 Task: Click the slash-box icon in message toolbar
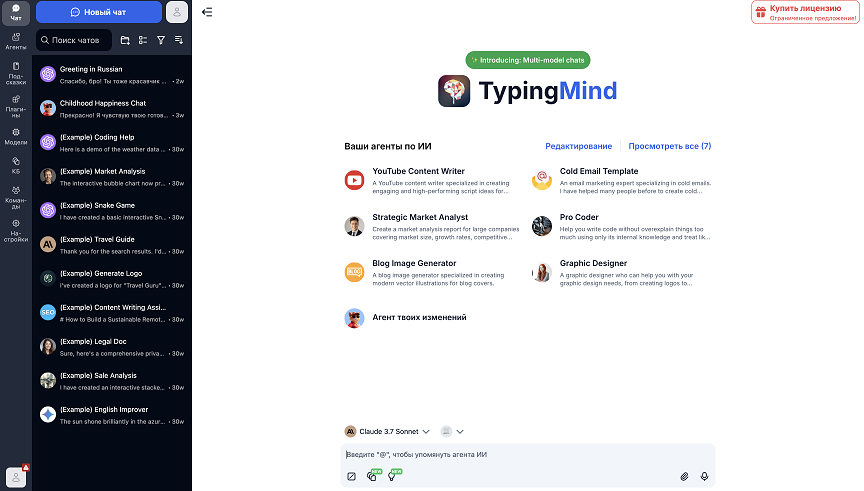352,477
